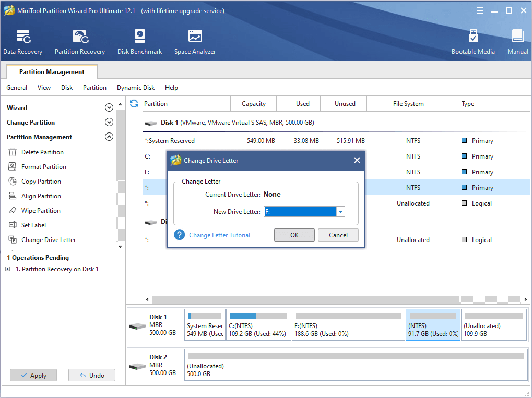Click the right arrow of horizontal scrollbar
532x398 pixels.
coord(526,300)
